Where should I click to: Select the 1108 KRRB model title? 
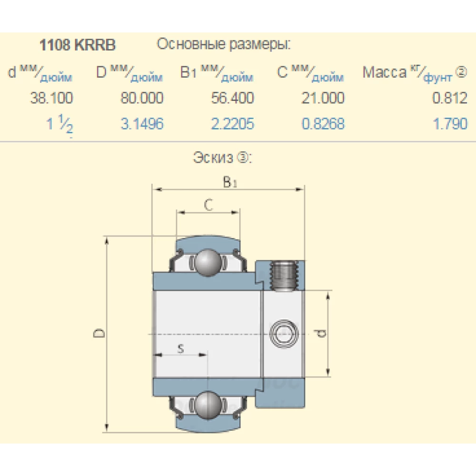coord(77,45)
